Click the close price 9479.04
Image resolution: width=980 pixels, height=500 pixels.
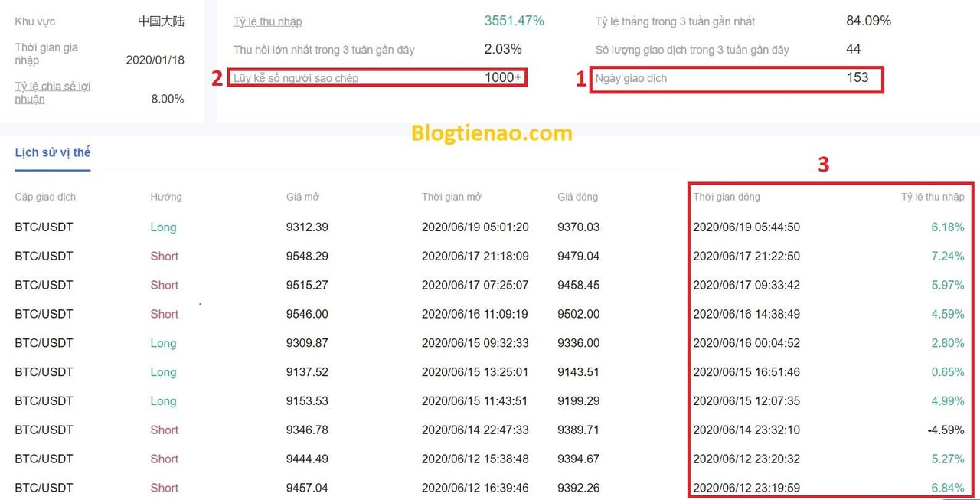pos(579,256)
